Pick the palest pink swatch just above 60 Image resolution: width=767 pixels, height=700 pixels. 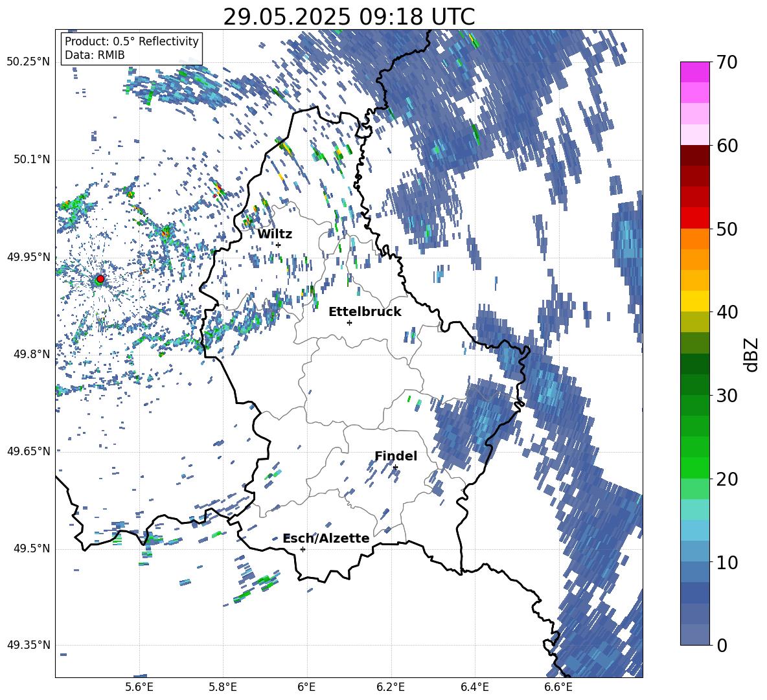point(694,135)
